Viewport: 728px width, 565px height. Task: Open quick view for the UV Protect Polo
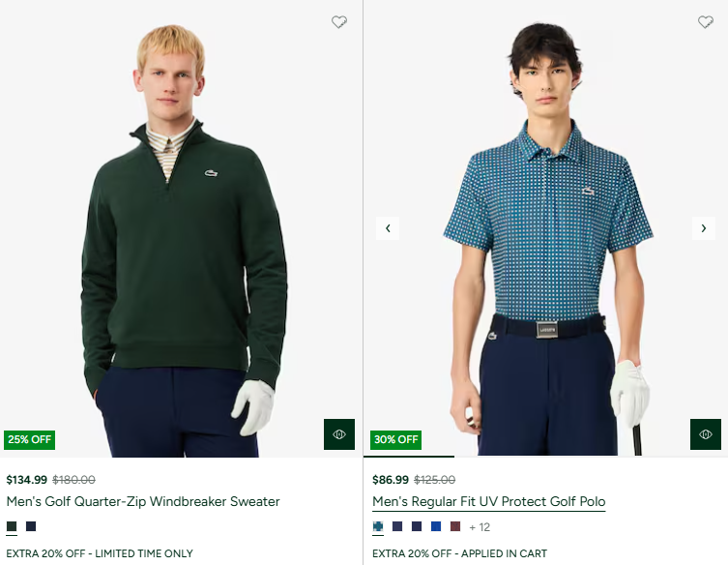pyautogui.click(x=706, y=434)
